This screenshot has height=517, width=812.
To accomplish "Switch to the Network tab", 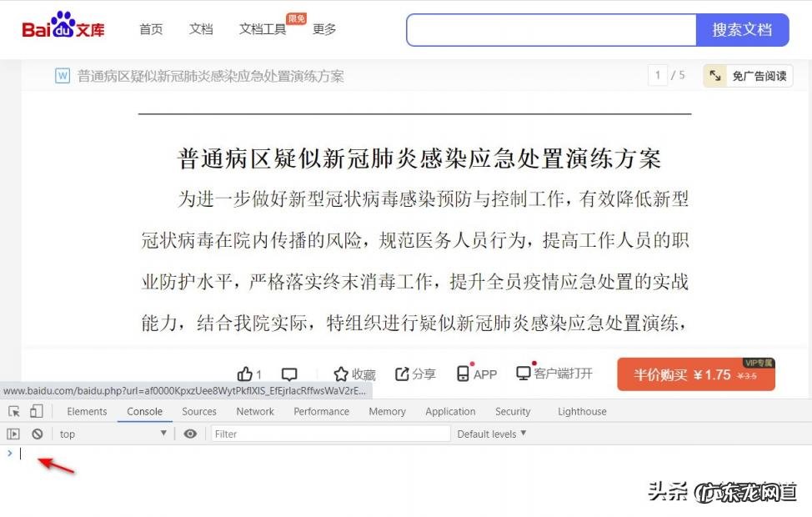I will (x=254, y=411).
